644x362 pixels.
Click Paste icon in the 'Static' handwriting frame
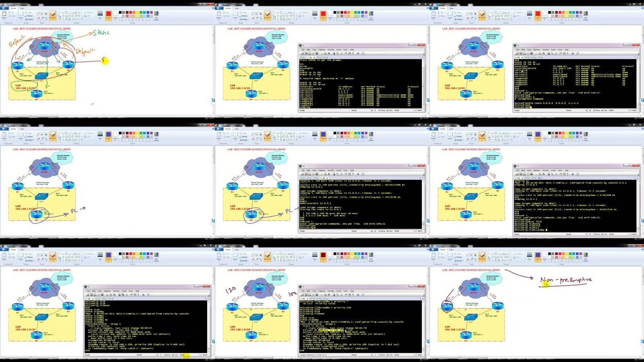tap(4, 14)
